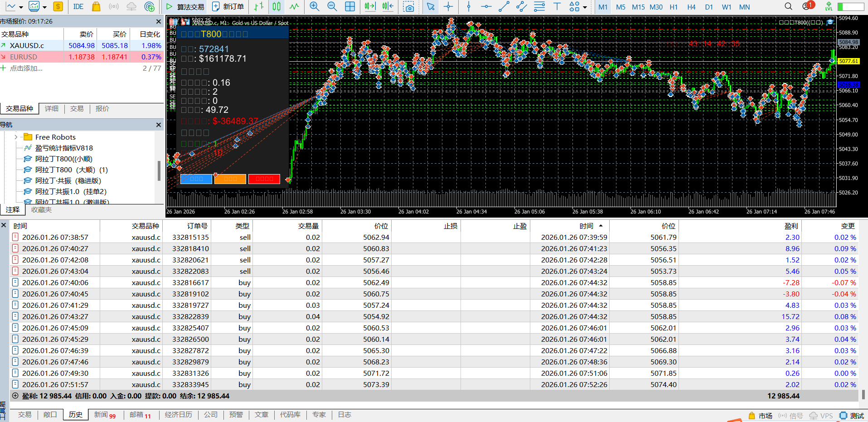This screenshot has height=422, width=868.
Task: Switch to the 新闻 news tab
Action: [101, 415]
